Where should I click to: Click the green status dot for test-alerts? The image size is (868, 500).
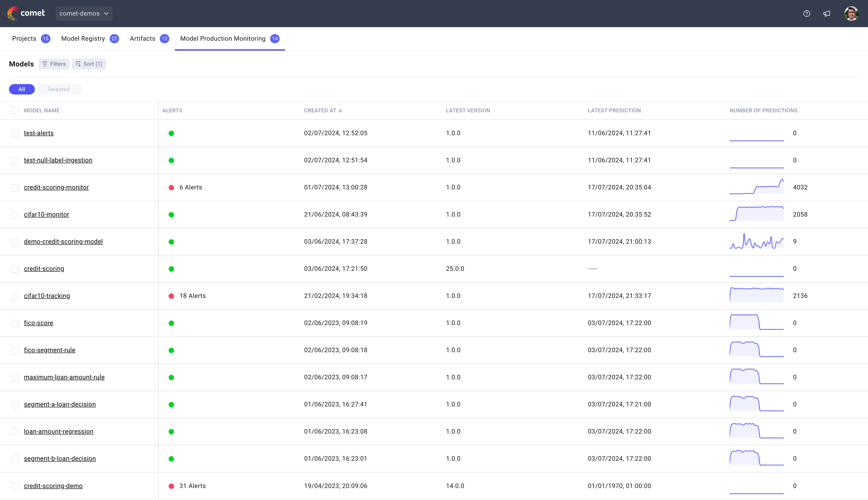(171, 133)
